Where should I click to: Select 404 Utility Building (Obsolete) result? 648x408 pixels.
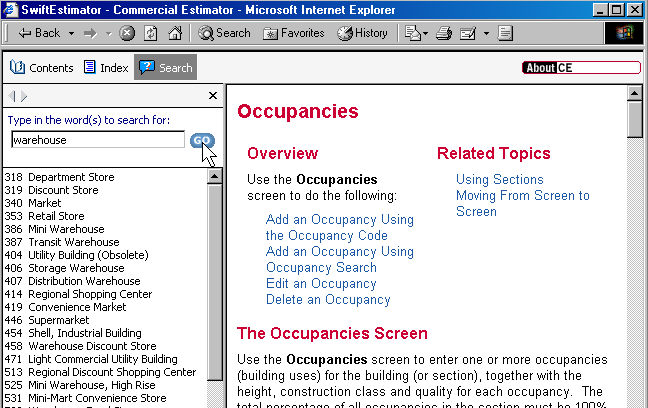[x=76, y=255]
